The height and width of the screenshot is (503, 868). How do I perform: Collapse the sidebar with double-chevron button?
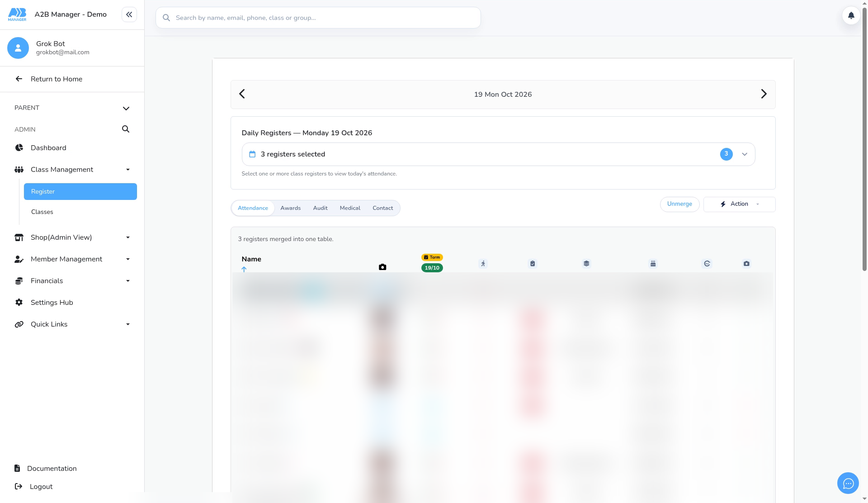129,14
